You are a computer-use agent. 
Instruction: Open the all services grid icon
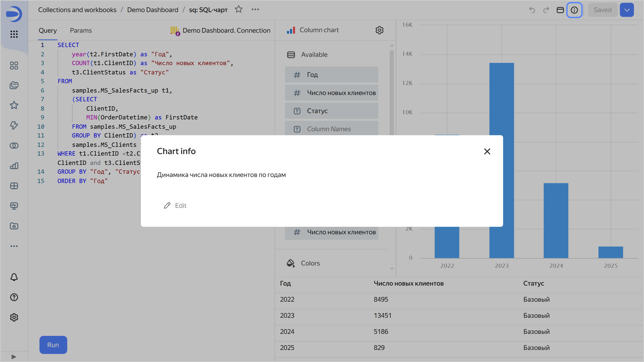pyautogui.click(x=14, y=34)
